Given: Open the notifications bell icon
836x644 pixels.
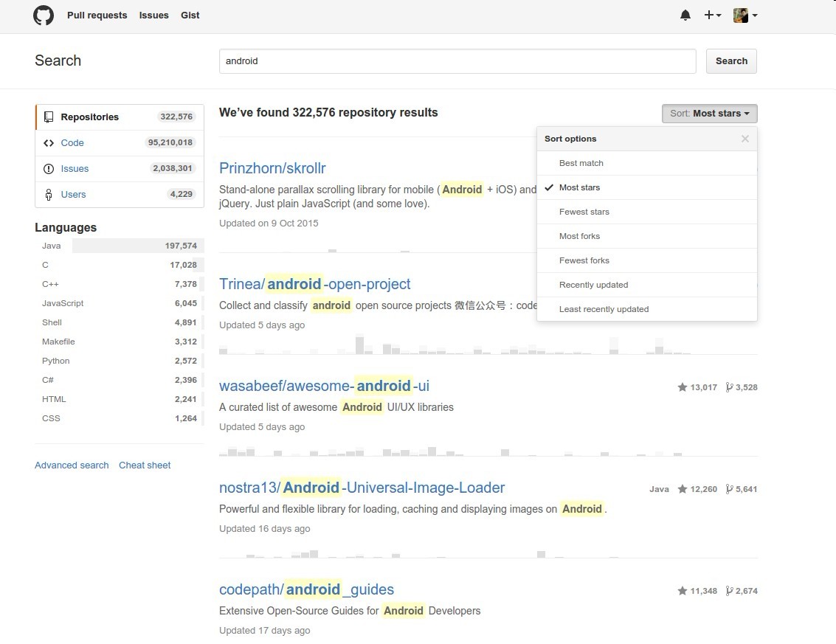Looking at the screenshot, I should click(685, 15).
